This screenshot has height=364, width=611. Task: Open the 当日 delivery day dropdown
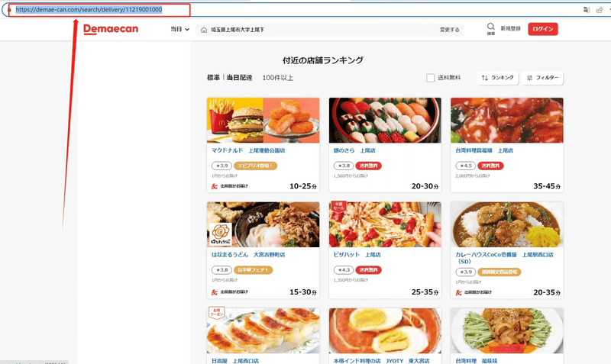coord(179,29)
